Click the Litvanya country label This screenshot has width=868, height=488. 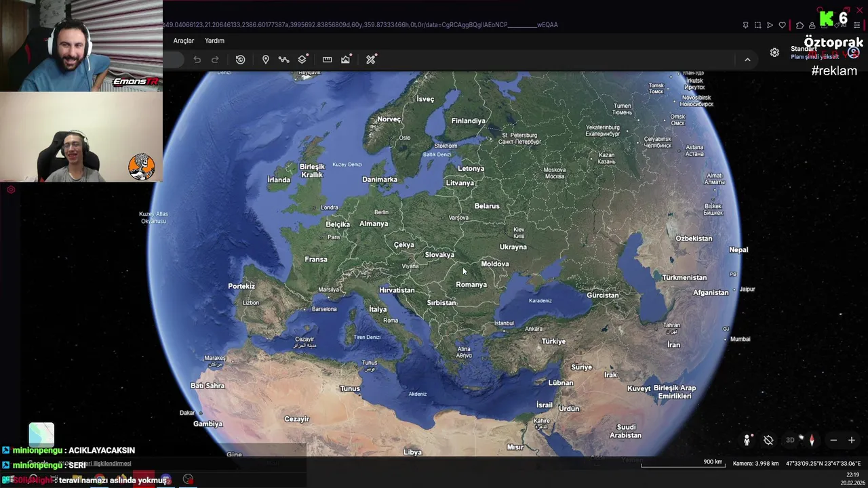(x=460, y=183)
